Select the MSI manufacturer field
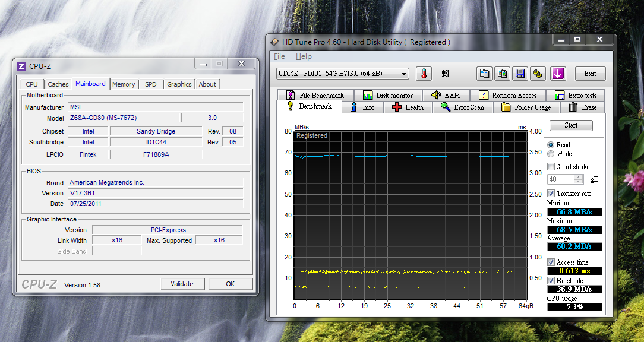 (156, 107)
